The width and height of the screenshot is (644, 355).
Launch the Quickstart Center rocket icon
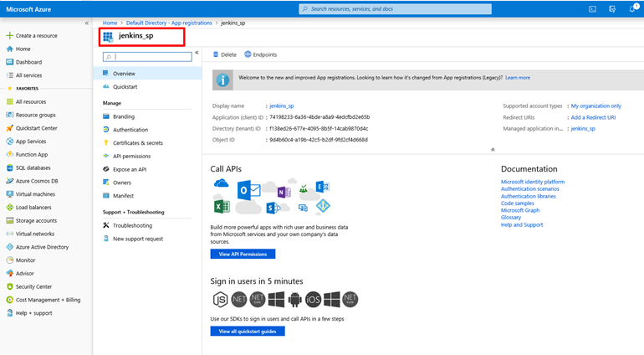click(x=10, y=128)
